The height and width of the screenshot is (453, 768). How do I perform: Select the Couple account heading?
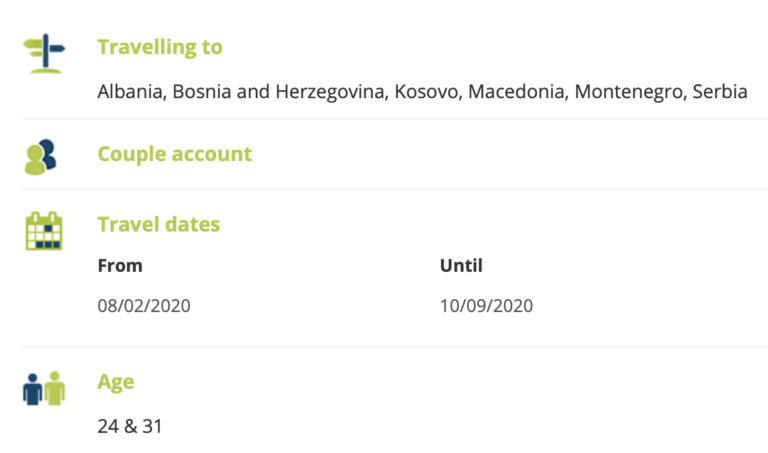[174, 154]
